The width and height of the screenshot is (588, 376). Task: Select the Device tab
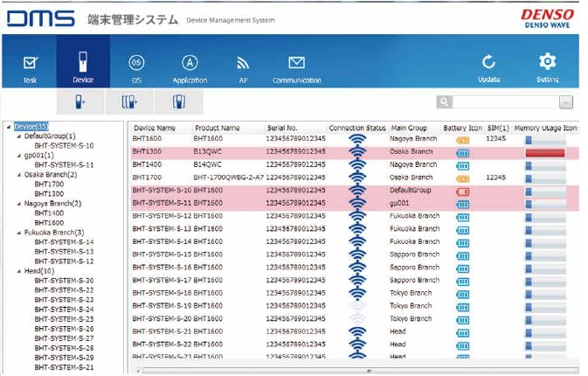coord(83,66)
